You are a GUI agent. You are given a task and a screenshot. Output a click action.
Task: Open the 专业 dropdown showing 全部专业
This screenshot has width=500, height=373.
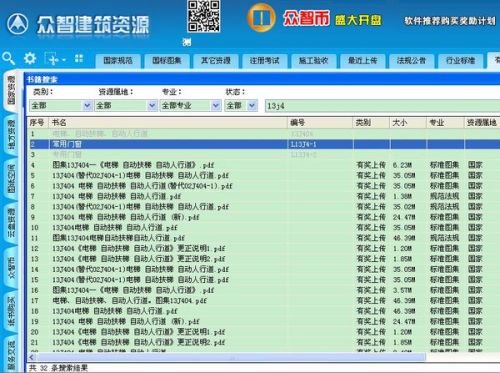(190, 106)
